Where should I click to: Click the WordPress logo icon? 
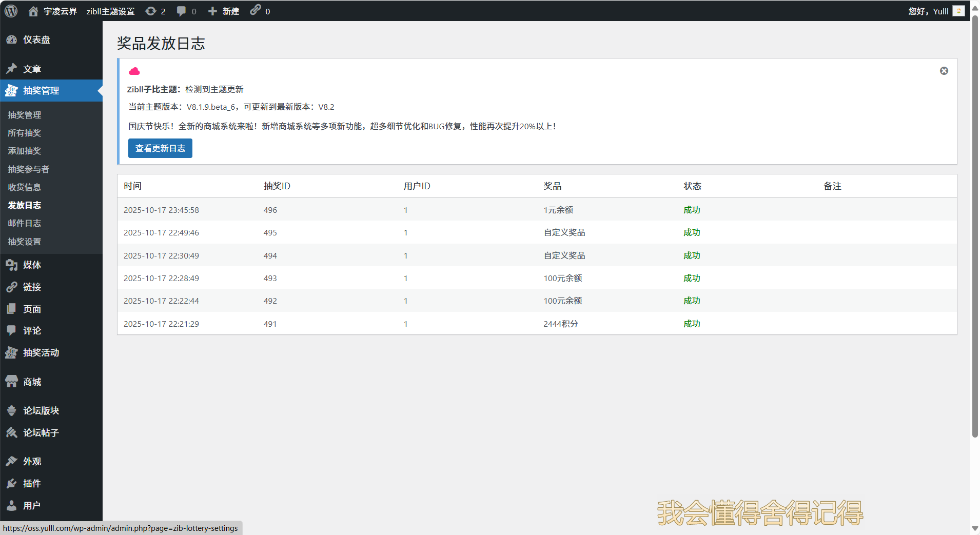pos(11,11)
